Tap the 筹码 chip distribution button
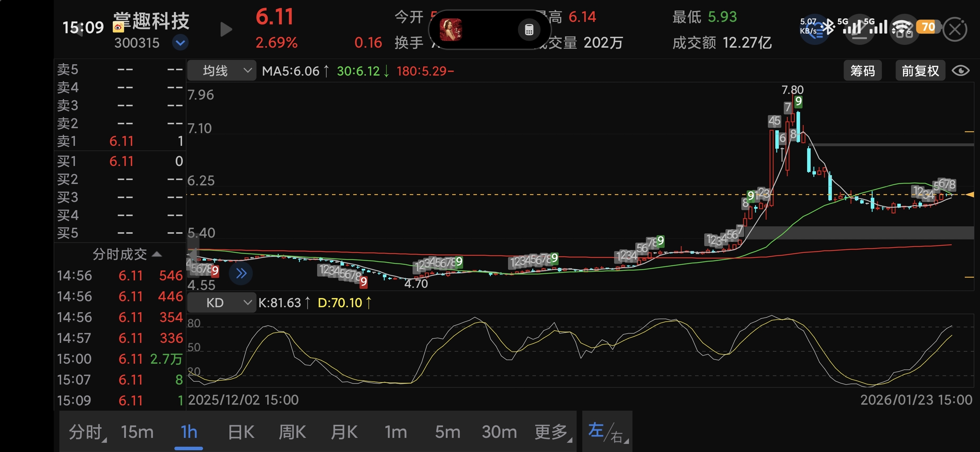 tap(862, 71)
